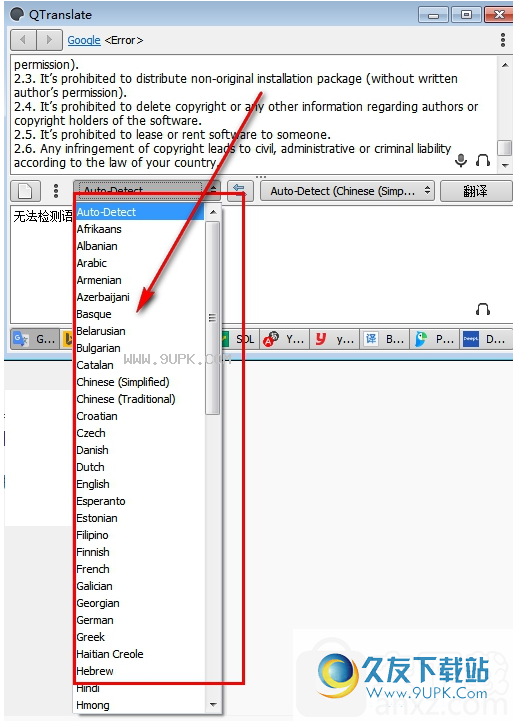Open the Google service link

(x=84, y=40)
